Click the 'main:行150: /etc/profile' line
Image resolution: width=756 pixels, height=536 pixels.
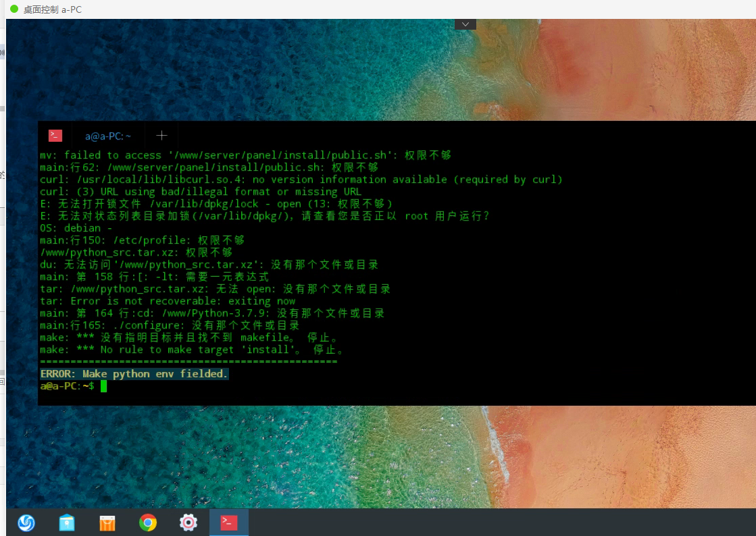pyautogui.click(x=143, y=240)
